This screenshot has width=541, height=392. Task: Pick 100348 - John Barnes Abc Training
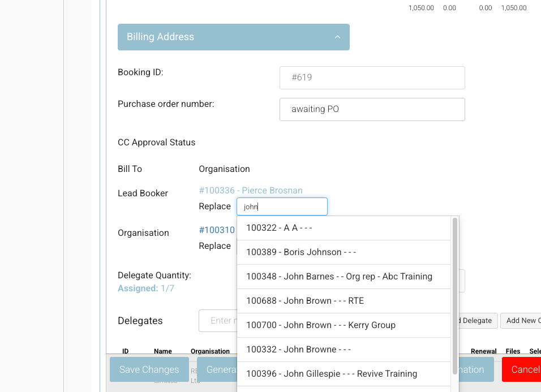[344, 277]
